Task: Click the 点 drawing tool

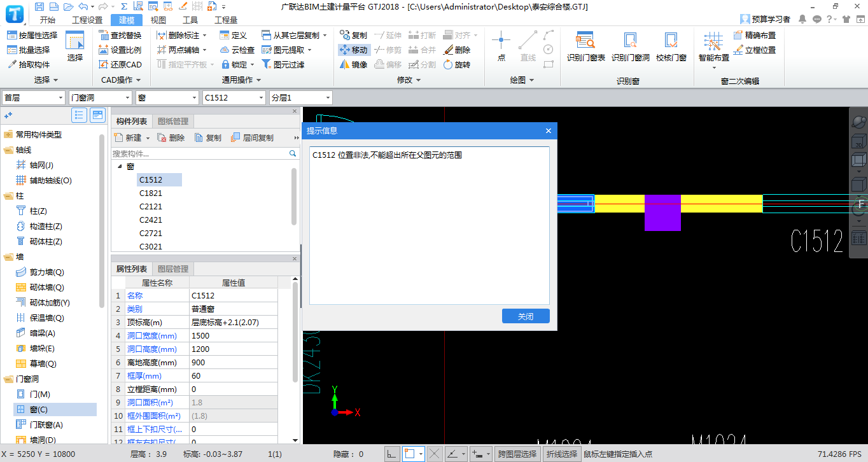Action: tap(501, 46)
